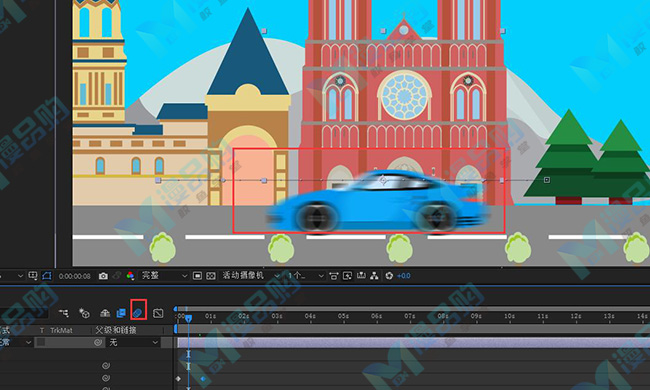The height and width of the screenshot is (390, 650).
Task: Click the Draft 3D icon
Action: click(85, 313)
